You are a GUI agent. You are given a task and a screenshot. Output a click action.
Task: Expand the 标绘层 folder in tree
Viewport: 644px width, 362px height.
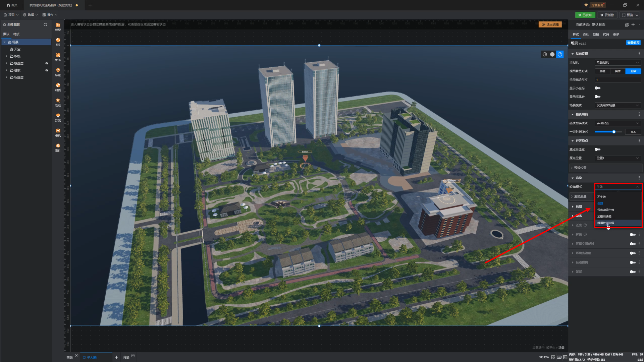tap(6, 77)
